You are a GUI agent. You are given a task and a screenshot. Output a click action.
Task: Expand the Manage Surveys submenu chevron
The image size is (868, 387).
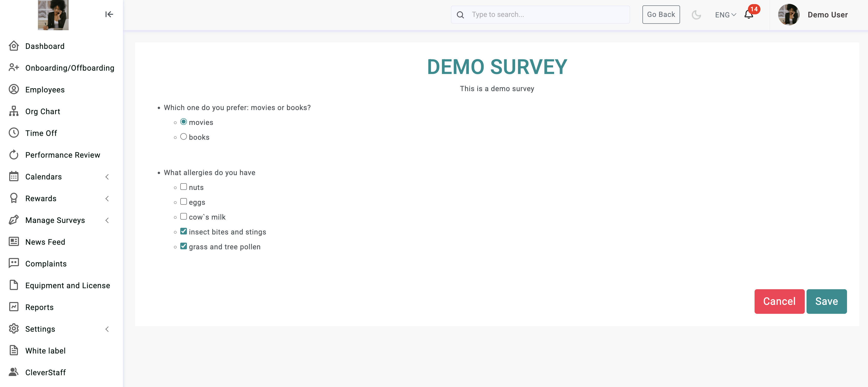[107, 220]
